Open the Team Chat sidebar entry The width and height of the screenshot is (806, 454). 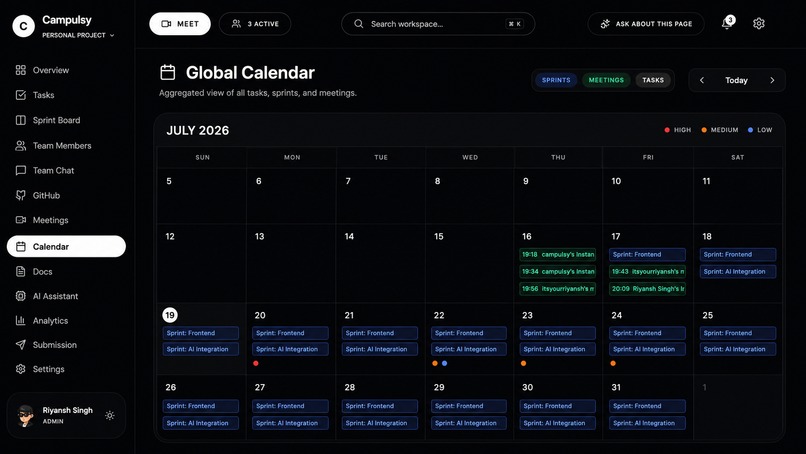pyautogui.click(x=53, y=170)
